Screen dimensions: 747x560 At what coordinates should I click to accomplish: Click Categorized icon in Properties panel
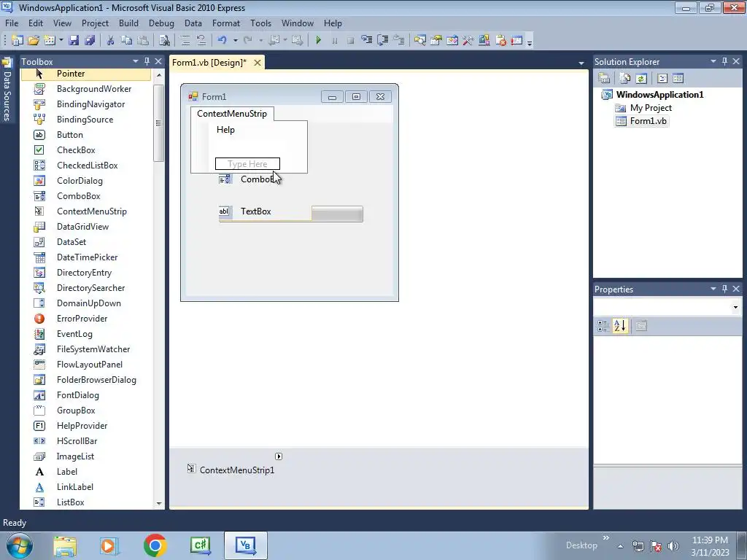(x=603, y=326)
